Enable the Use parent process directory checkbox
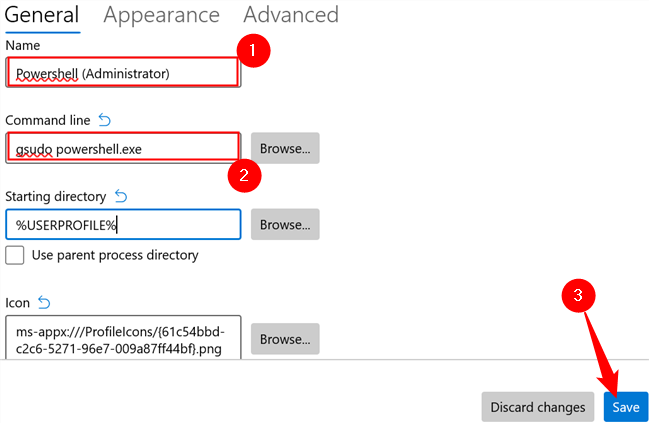 click(14, 255)
